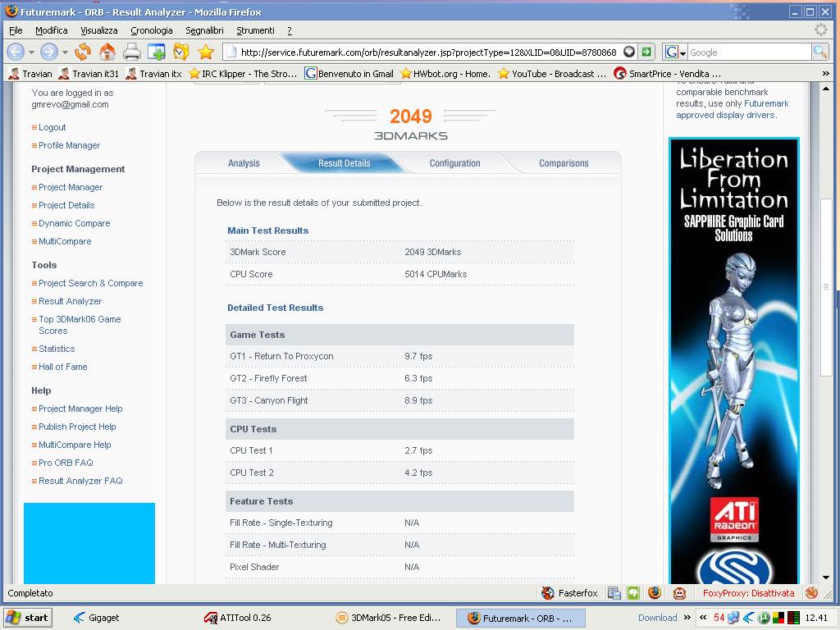Click the four-color square tray icon

pyautogui.click(x=779, y=618)
